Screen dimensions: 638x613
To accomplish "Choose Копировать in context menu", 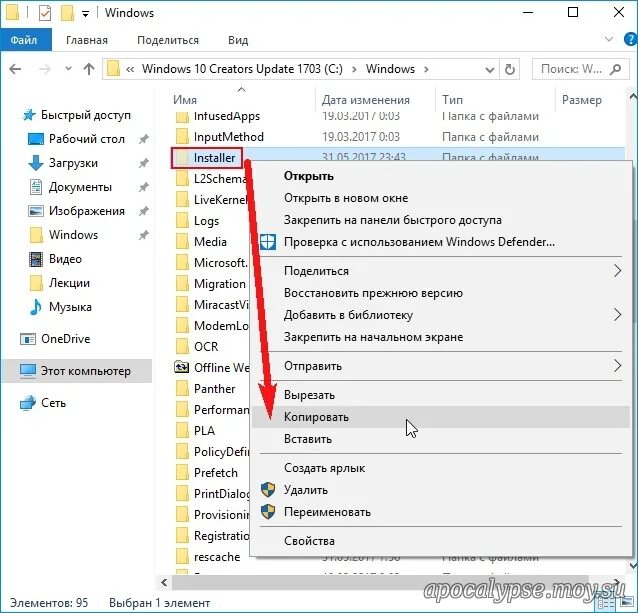I will pos(441,417).
